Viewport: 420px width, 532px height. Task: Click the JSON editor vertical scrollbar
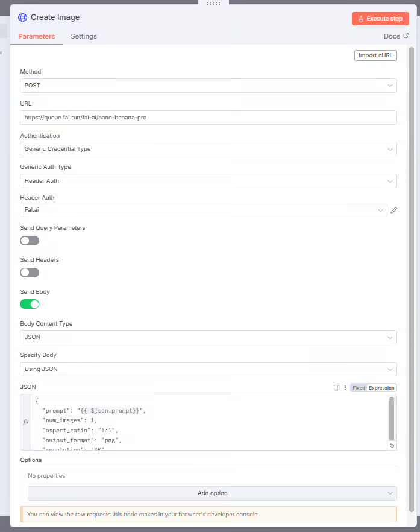coord(392,419)
